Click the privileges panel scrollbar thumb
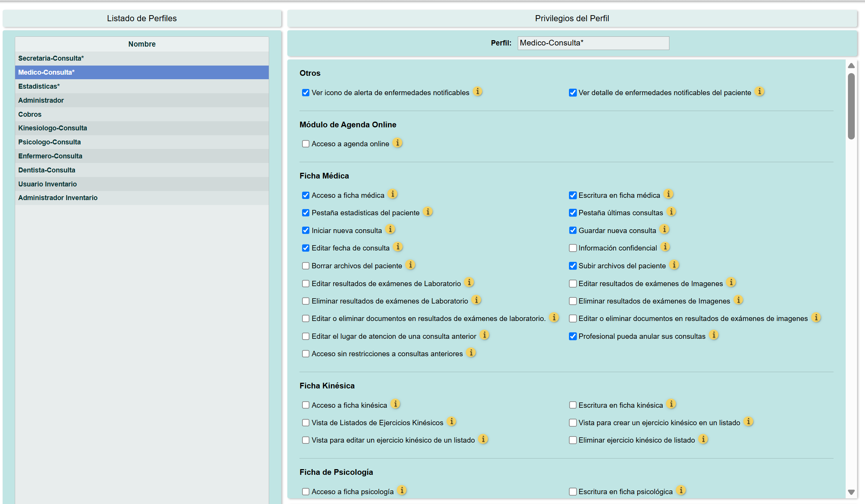The width and height of the screenshot is (865, 504). (x=851, y=106)
